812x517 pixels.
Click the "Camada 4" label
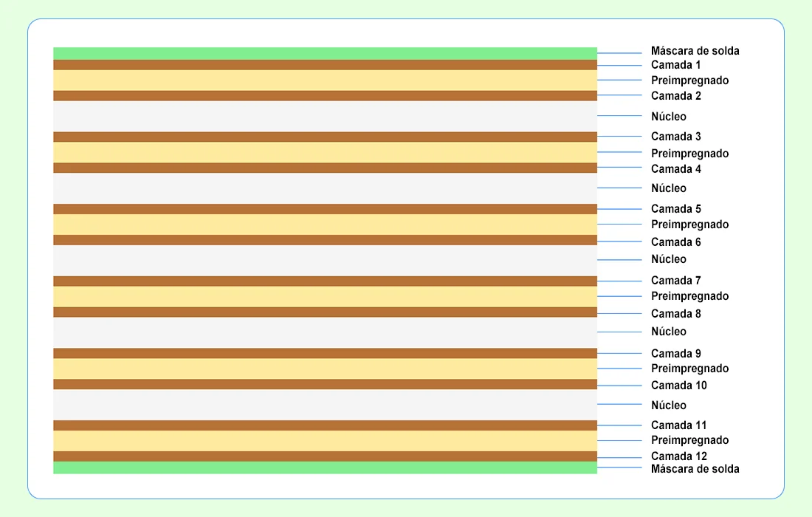[x=675, y=169]
